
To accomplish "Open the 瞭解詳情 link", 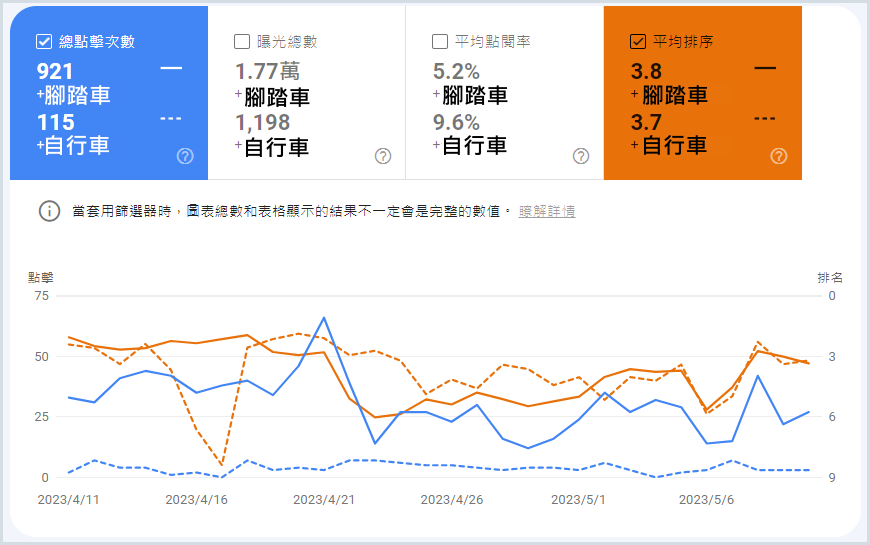I will click(547, 212).
